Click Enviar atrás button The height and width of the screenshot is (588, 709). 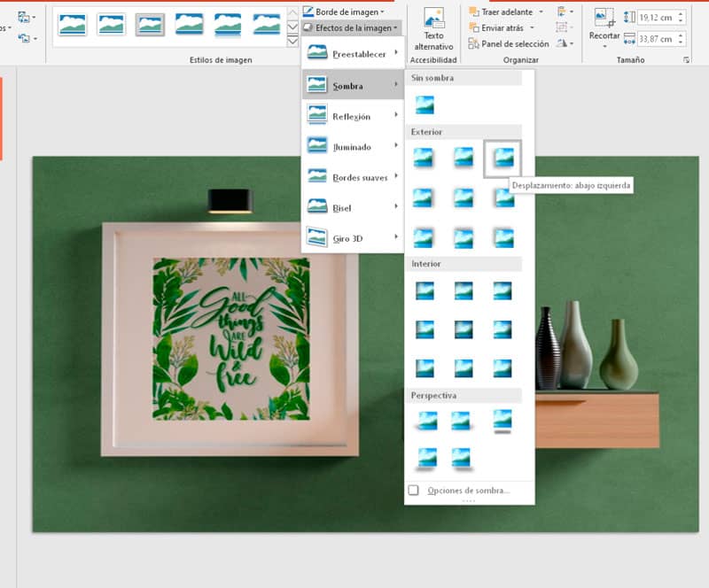click(x=496, y=28)
